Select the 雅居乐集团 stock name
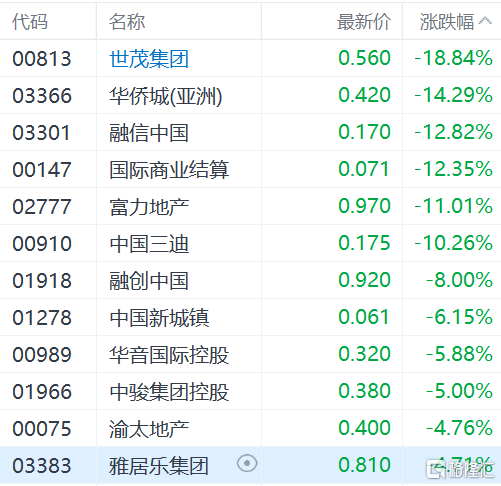This screenshot has height=486, width=501. click(159, 466)
